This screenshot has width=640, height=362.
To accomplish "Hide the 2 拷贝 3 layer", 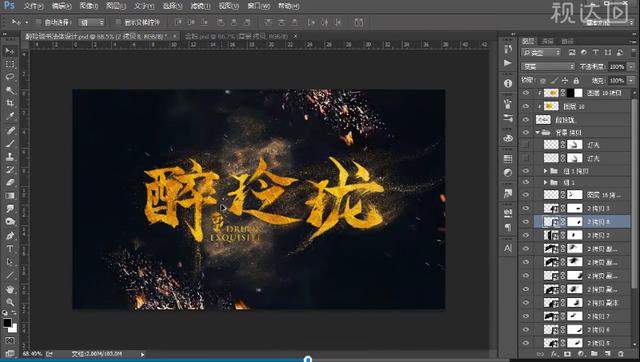I will point(526,209).
